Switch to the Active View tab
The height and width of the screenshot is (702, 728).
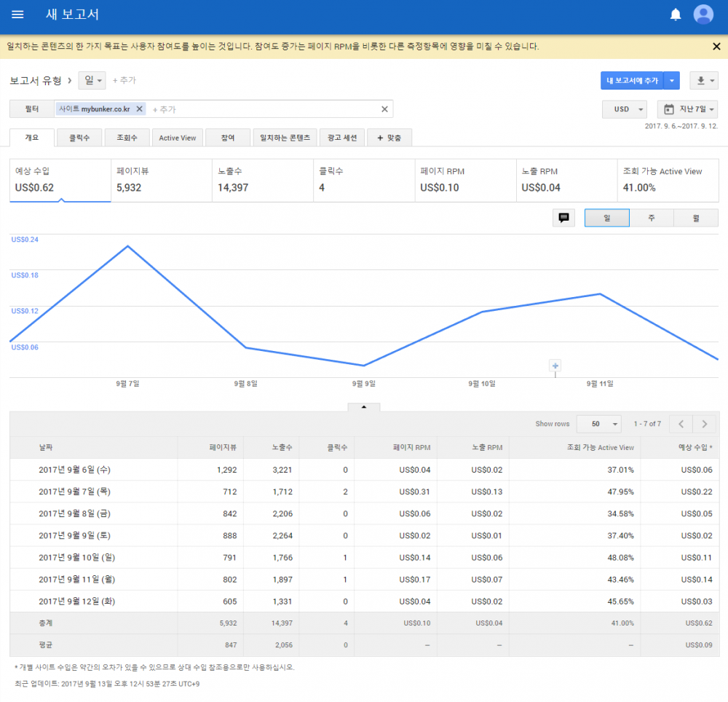point(178,138)
